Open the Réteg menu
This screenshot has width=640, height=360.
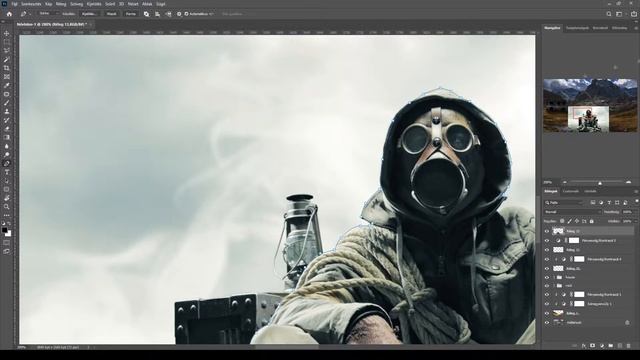coord(61,4)
